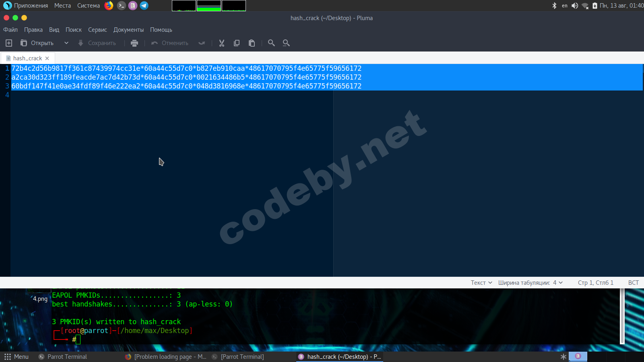
Task: Click the network wifi tray icon
Action: [x=585, y=6]
